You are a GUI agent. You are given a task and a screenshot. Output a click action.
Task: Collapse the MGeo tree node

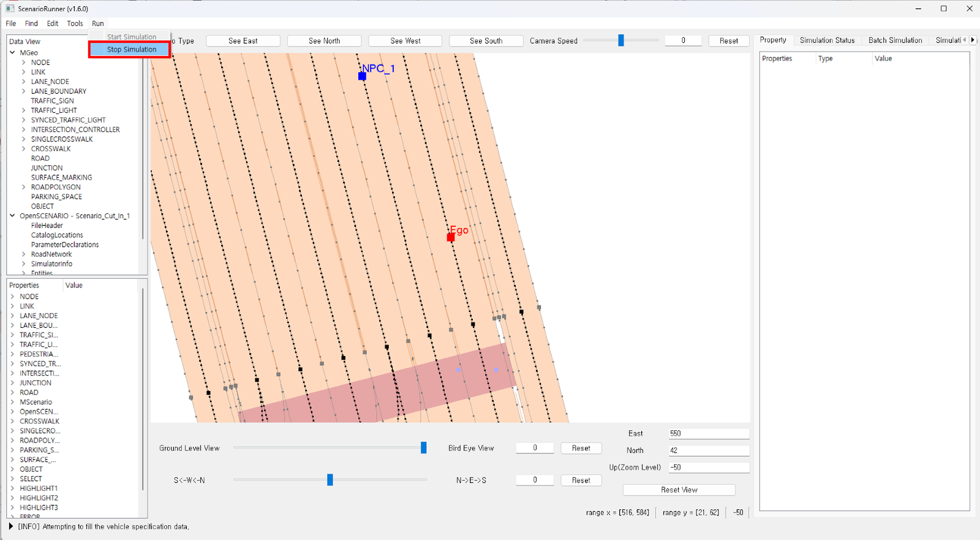pyautogui.click(x=12, y=53)
